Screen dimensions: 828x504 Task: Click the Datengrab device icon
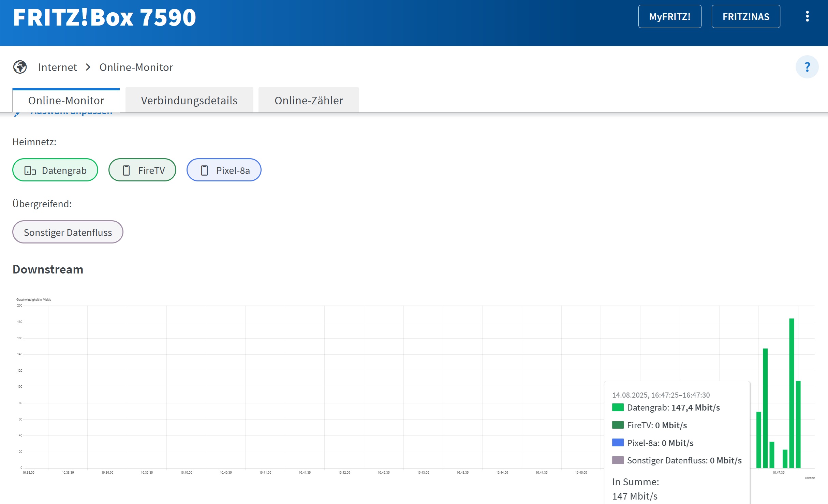[x=30, y=170]
